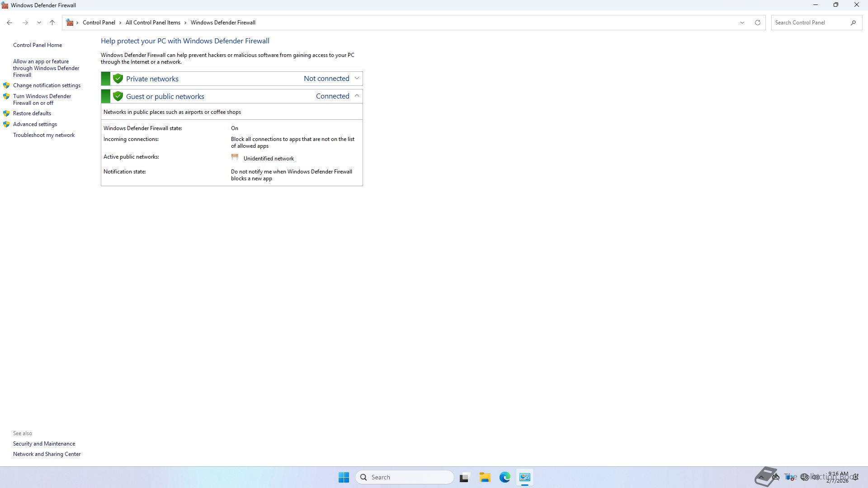
Task: Open the Windows Start menu
Action: tap(344, 477)
